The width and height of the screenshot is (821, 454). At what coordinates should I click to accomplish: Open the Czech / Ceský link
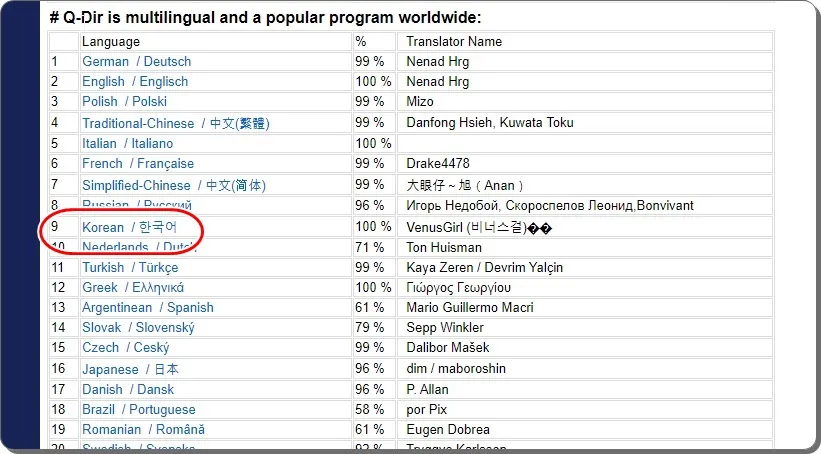click(x=126, y=348)
